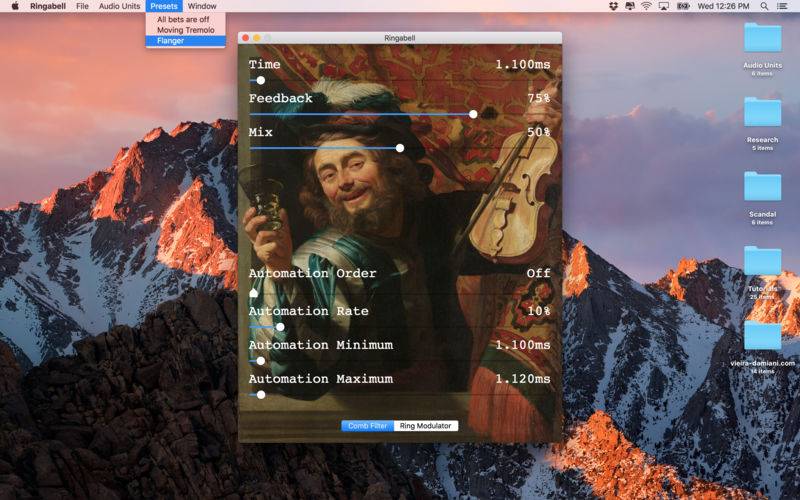The image size is (800, 500).
Task: Open the Notification Center icon
Action: tap(782, 6)
